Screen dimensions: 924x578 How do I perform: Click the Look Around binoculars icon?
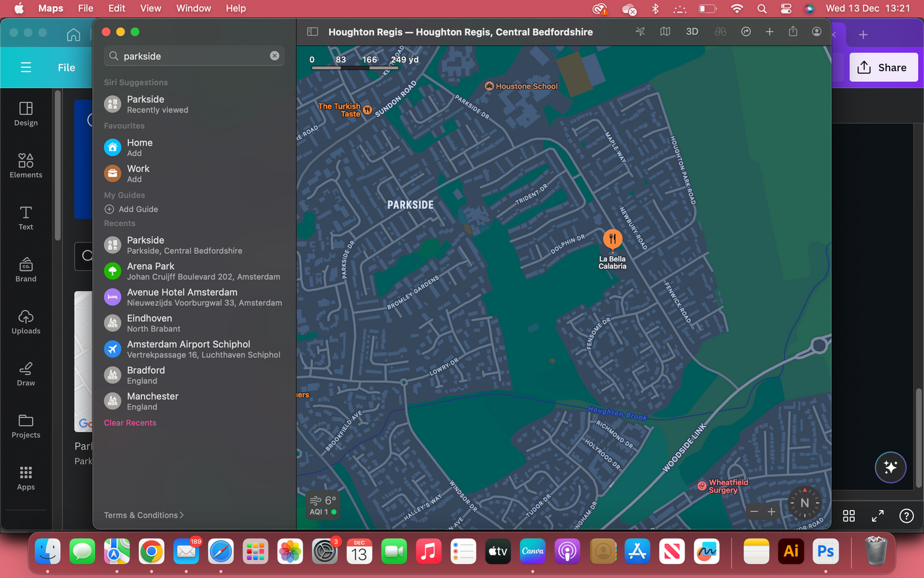[720, 32]
